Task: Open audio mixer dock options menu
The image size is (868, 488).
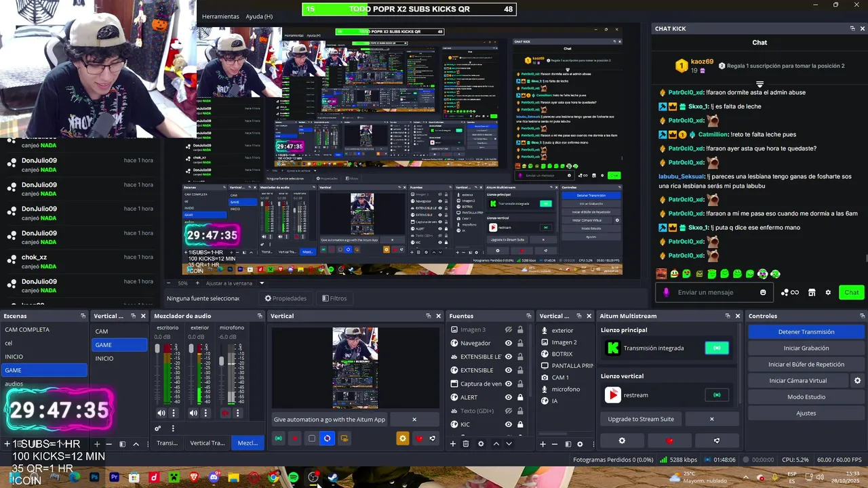Action: pos(173,428)
